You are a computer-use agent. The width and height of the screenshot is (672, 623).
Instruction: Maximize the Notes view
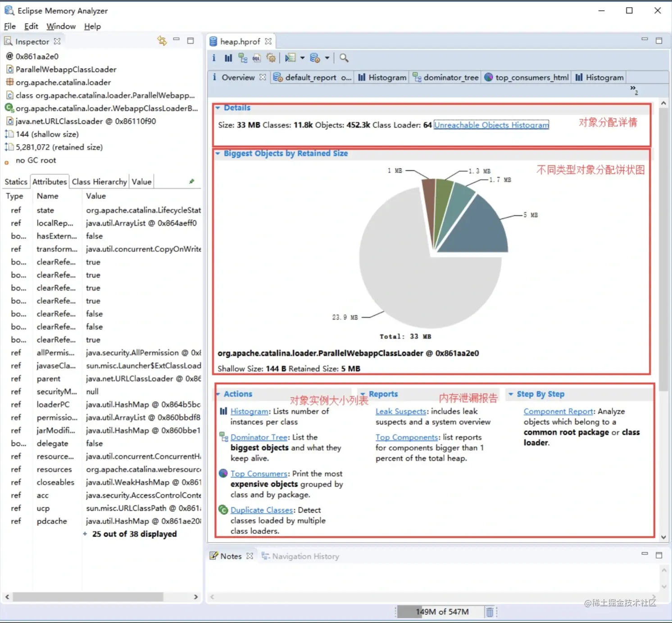pos(659,555)
